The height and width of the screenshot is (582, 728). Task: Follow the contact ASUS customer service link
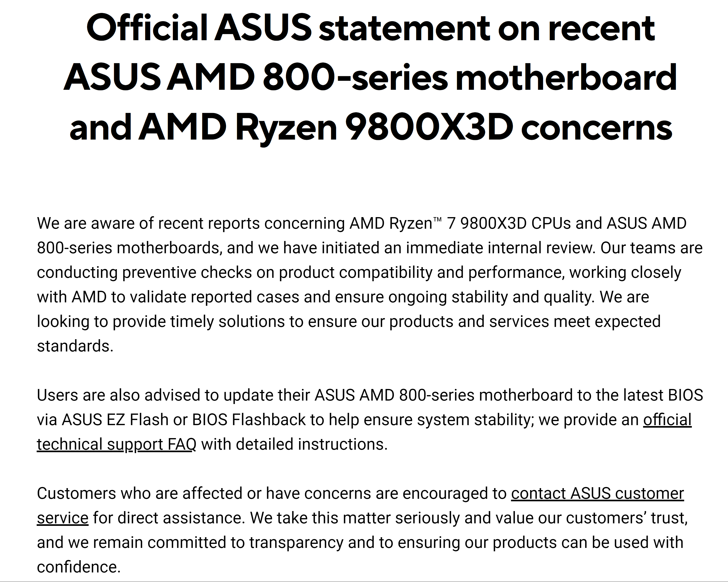coord(597,494)
